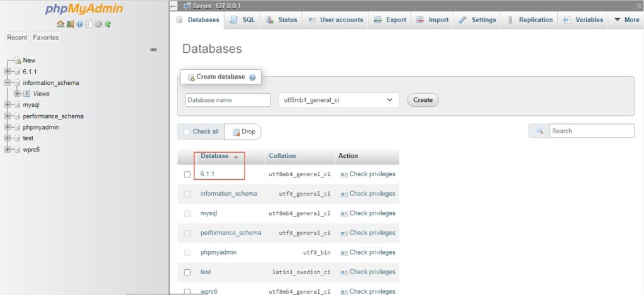
Task: Click the Views icon under information_schema
Action: [26, 94]
